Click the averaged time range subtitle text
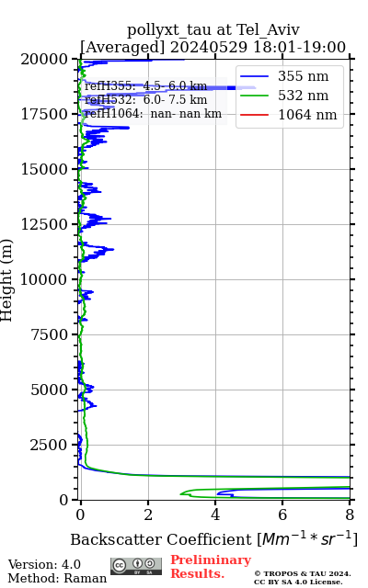This screenshot has width=368, height=588. pyautogui.click(x=213, y=48)
